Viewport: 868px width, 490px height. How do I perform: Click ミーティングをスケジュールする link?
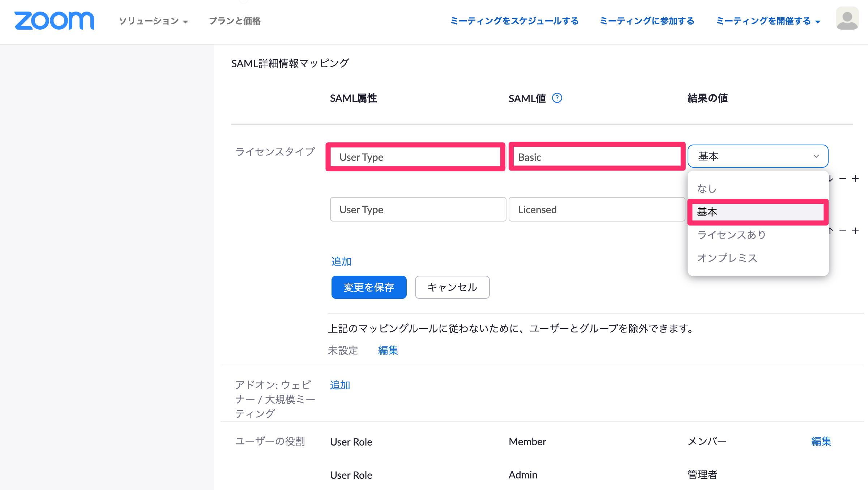(x=514, y=21)
